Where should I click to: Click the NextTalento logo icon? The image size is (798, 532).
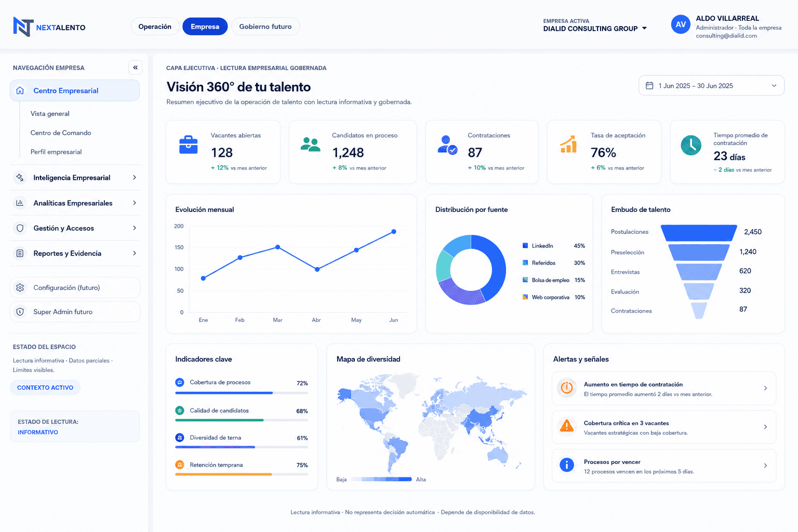pyautogui.click(x=23, y=26)
